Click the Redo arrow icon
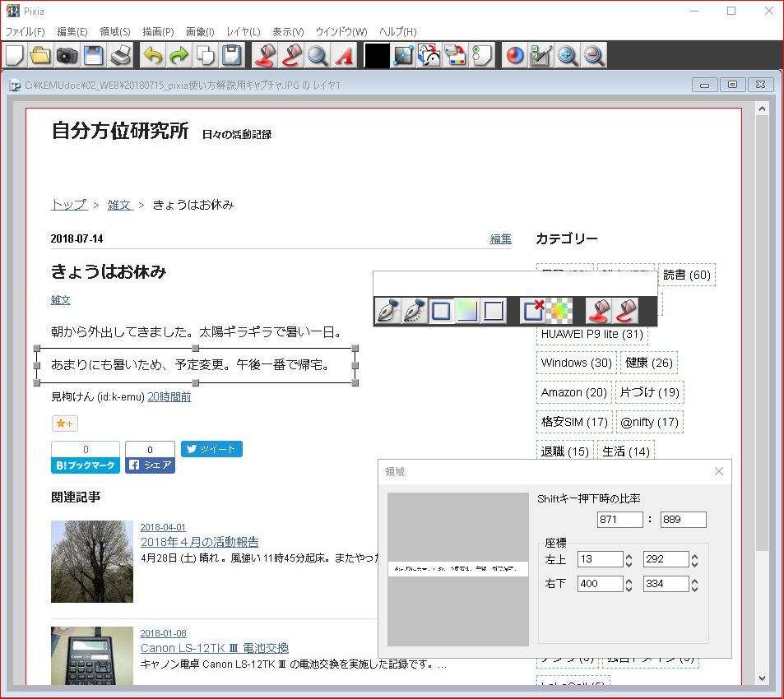Image resolution: width=784 pixels, height=699 pixels. click(x=178, y=55)
